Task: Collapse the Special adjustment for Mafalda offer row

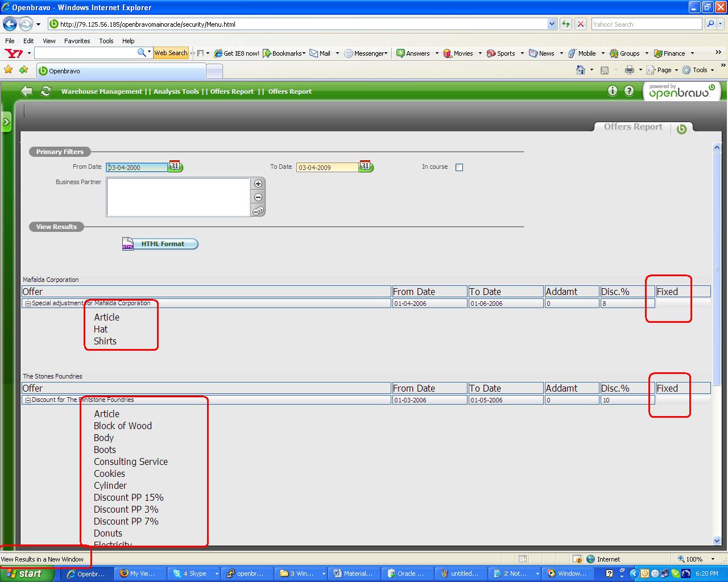Action: pos(27,304)
